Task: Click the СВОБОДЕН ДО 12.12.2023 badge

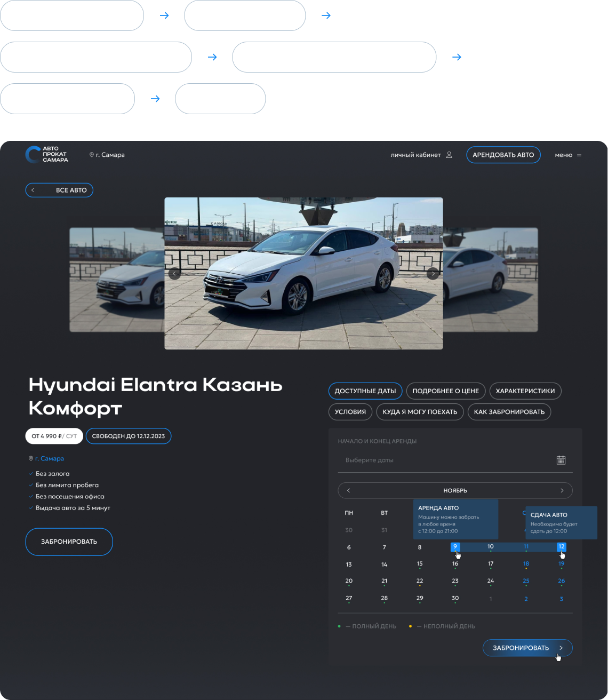Action: pos(129,436)
